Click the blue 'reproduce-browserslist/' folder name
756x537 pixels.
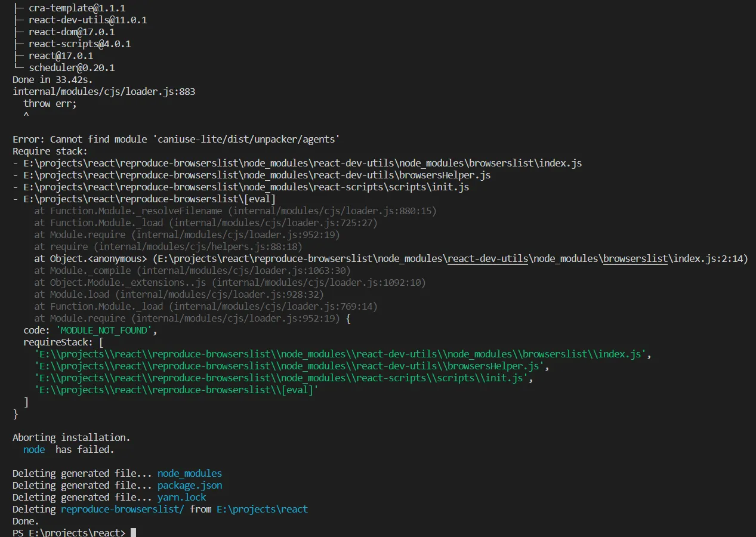coord(123,509)
